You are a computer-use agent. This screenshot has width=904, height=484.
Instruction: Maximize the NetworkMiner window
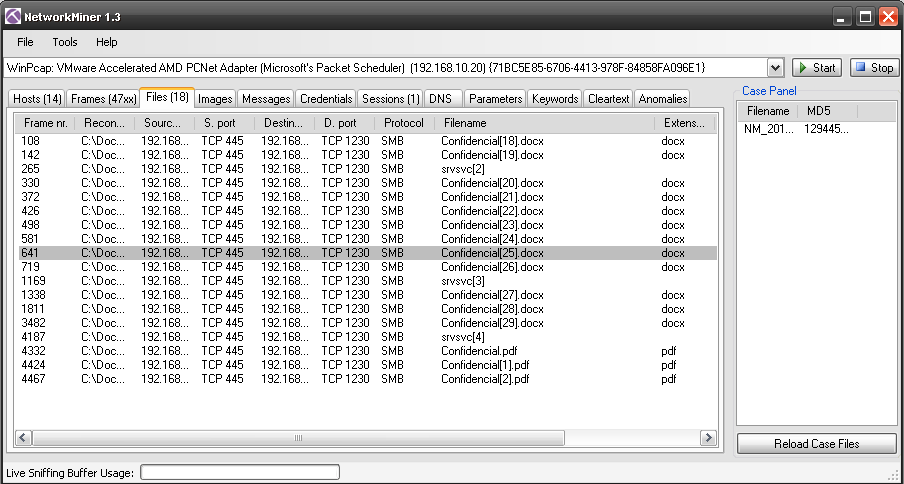(865, 17)
